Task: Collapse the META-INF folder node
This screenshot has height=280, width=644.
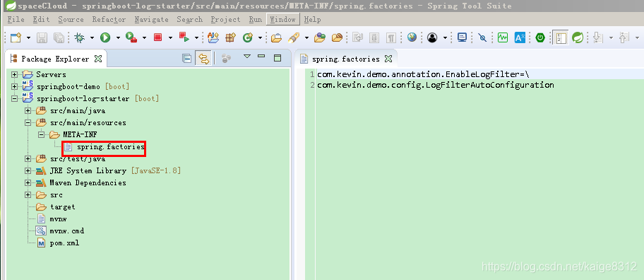Action: (x=41, y=134)
